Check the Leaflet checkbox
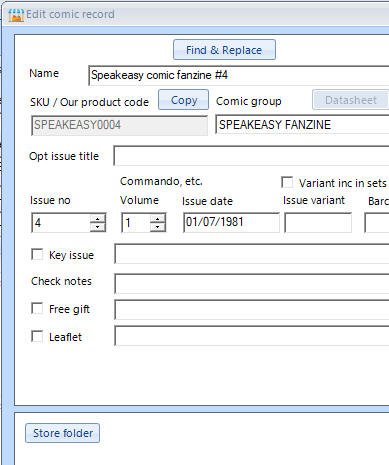Image resolution: width=389 pixels, height=465 pixels. point(37,336)
